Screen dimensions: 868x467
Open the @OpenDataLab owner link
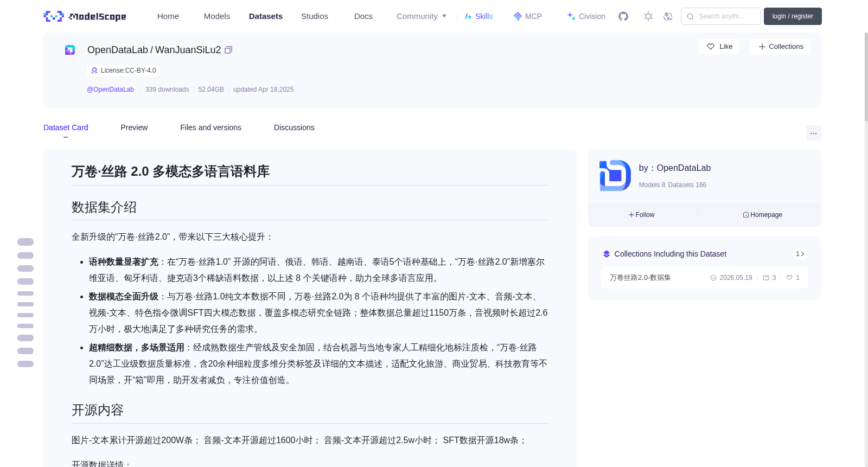click(110, 89)
